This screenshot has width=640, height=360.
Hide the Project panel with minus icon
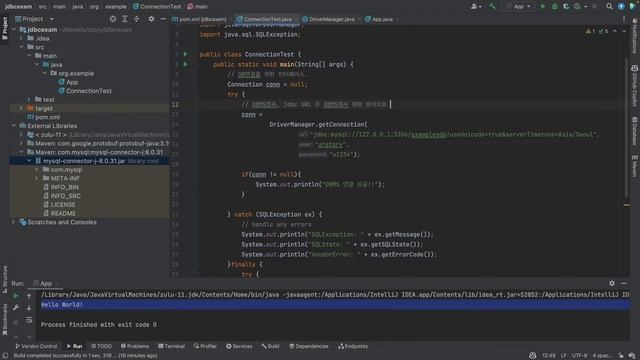tap(163, 19)
